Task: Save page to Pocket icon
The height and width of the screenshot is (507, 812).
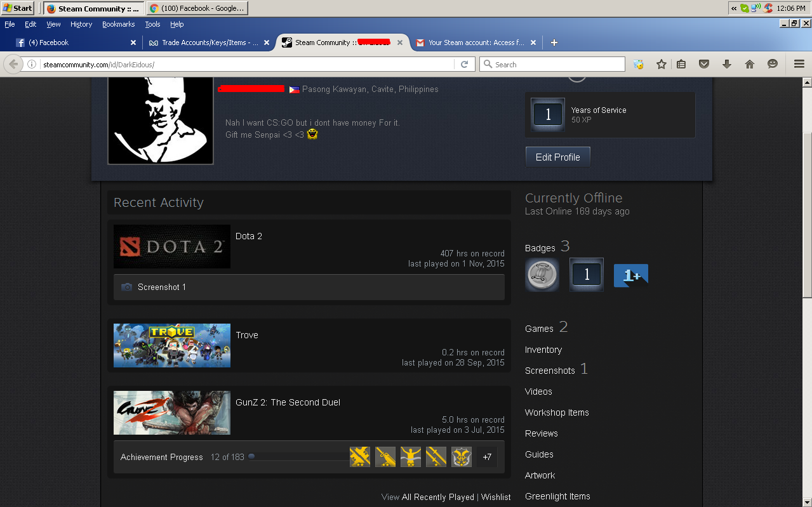Action: 703,64
